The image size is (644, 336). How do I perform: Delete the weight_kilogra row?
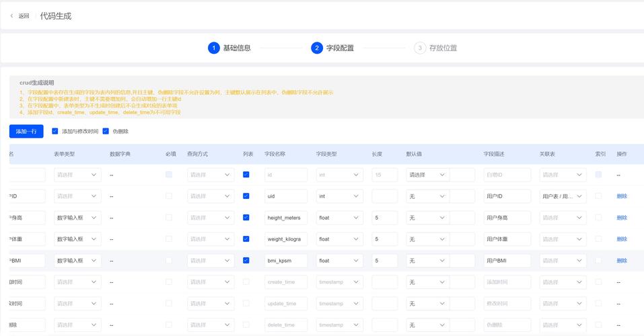tap(622, 239)
